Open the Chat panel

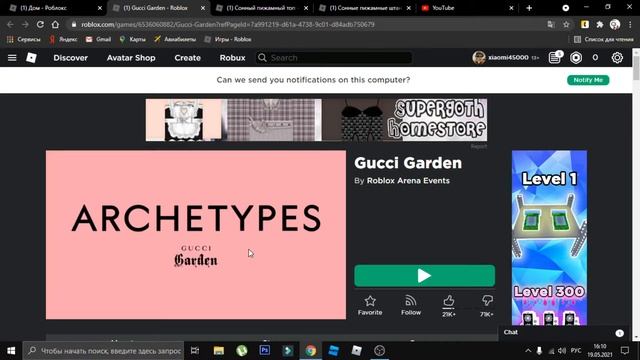[x=563, y=332]
